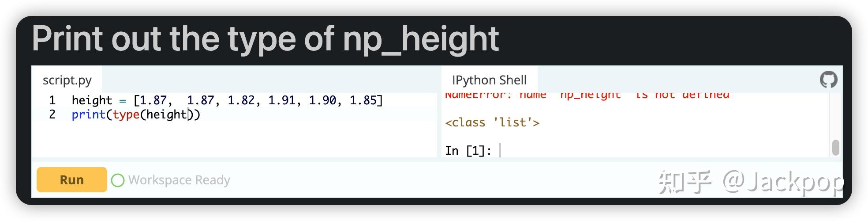The width and height of the screenshot is (868, 221).
Task: Click the Workspace Ready status text
Action: pyautogui.click(x=179, y=180)
